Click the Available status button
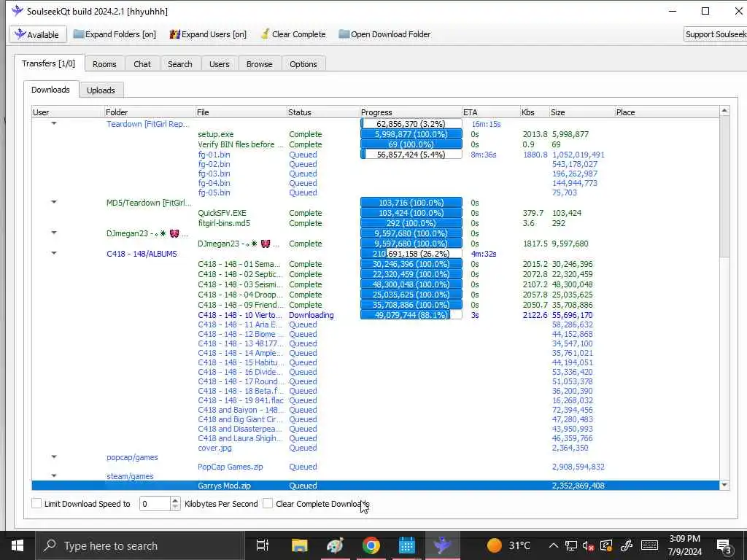 coord(38,34)
